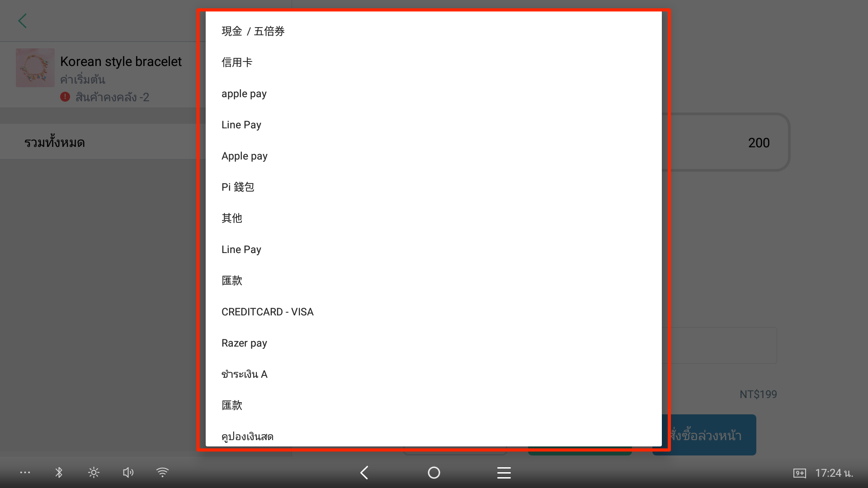
Task: Select capitalized Apple pay option
Action: point(434,156)
